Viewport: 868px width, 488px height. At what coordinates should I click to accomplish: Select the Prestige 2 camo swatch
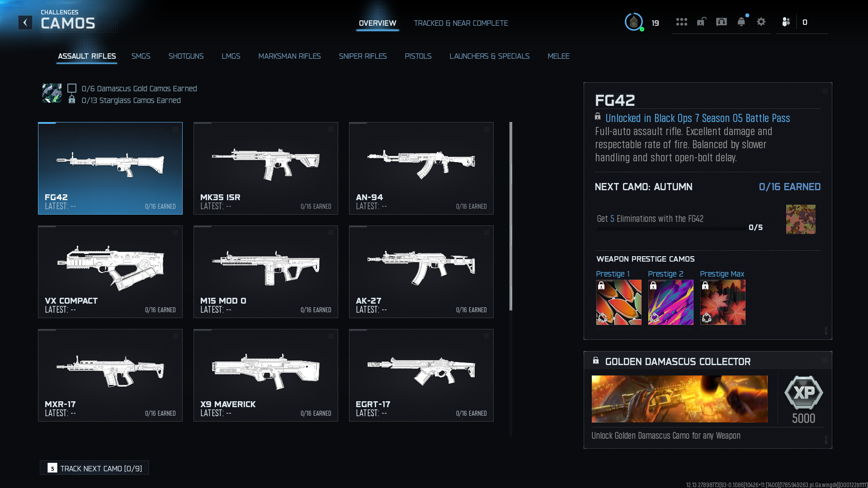pos(670,302)
